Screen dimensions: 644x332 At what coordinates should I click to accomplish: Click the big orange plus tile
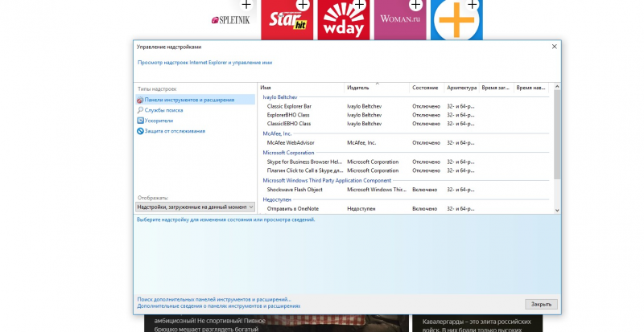pos(456,20)
